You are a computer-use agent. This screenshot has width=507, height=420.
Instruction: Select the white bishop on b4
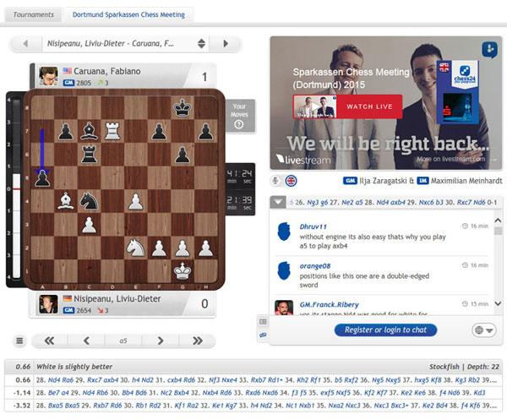click(x=66, y=201)
